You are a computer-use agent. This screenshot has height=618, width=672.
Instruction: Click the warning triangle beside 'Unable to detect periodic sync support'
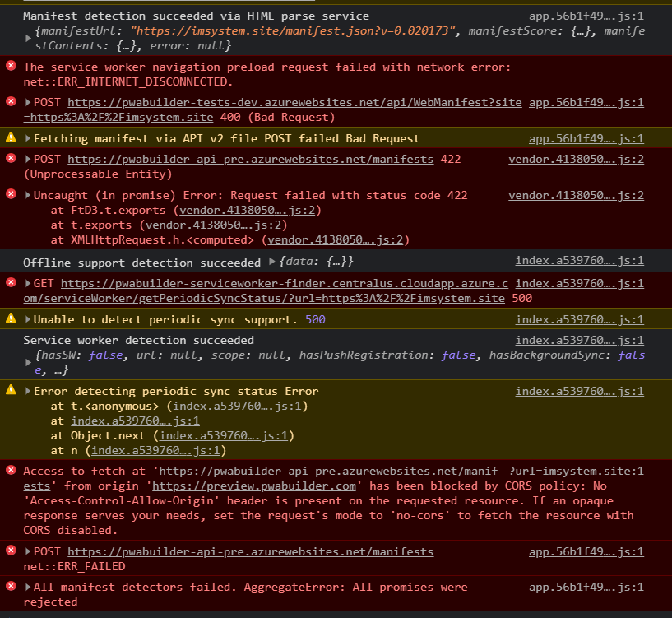[10, 319]
